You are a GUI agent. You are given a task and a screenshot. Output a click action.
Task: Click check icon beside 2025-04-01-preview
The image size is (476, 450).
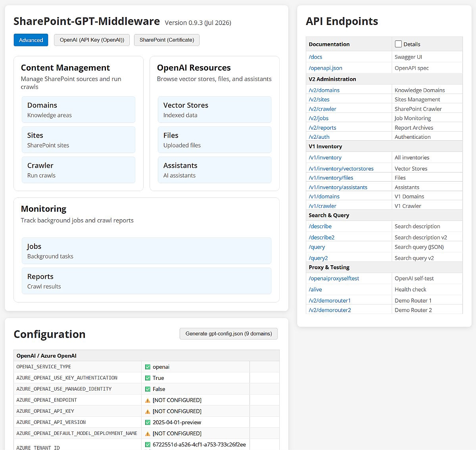(148, 422)
